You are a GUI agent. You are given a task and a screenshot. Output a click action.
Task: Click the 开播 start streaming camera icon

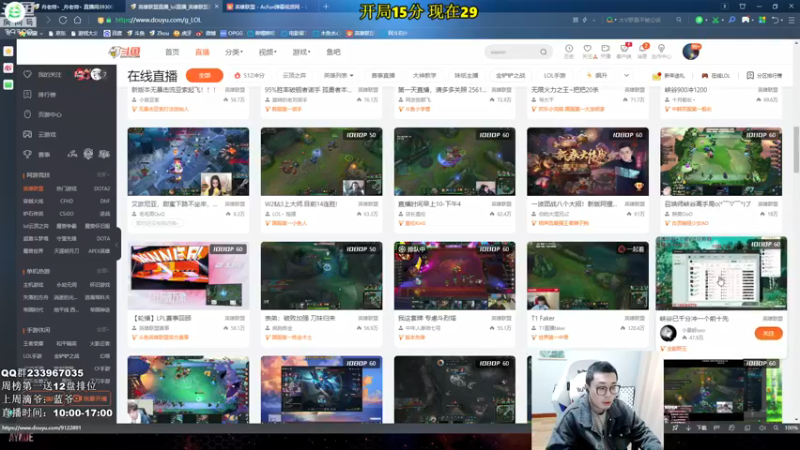click(605, 48)
